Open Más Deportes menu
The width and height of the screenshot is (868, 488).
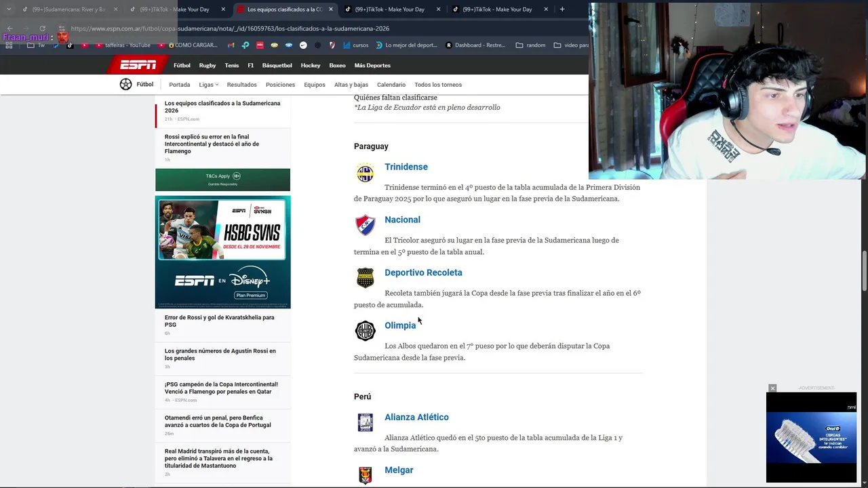[372, 66]
